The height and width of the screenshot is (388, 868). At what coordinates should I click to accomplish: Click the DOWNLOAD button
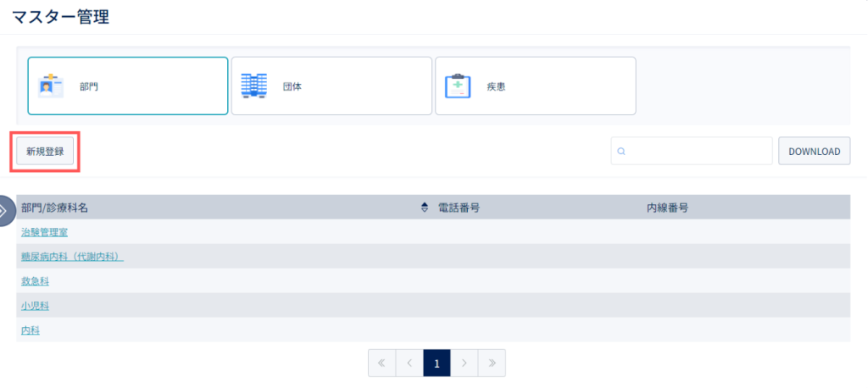(815, 151)
